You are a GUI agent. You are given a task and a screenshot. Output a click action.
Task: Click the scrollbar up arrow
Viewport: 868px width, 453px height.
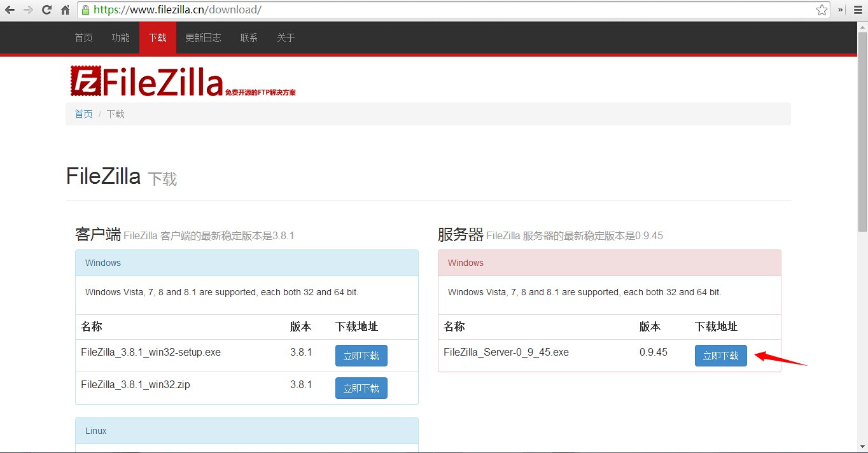[x=862, y=27]
